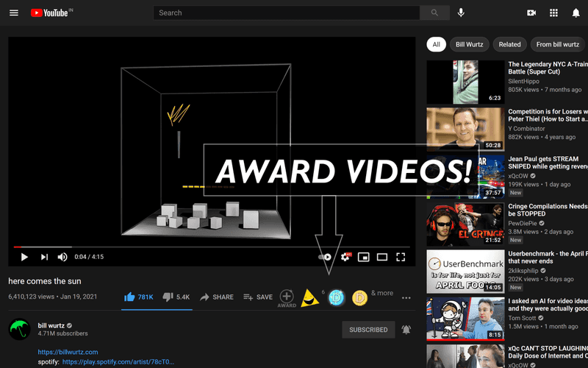
Task: Open the billwurtz.com link
Action: click(68, 352)
